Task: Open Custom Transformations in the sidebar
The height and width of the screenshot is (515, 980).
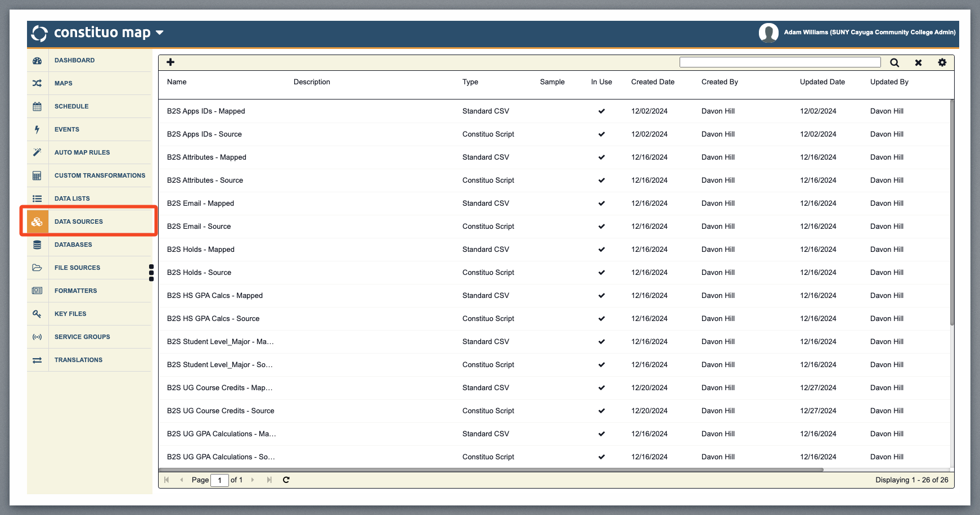Action: point(100,175)
